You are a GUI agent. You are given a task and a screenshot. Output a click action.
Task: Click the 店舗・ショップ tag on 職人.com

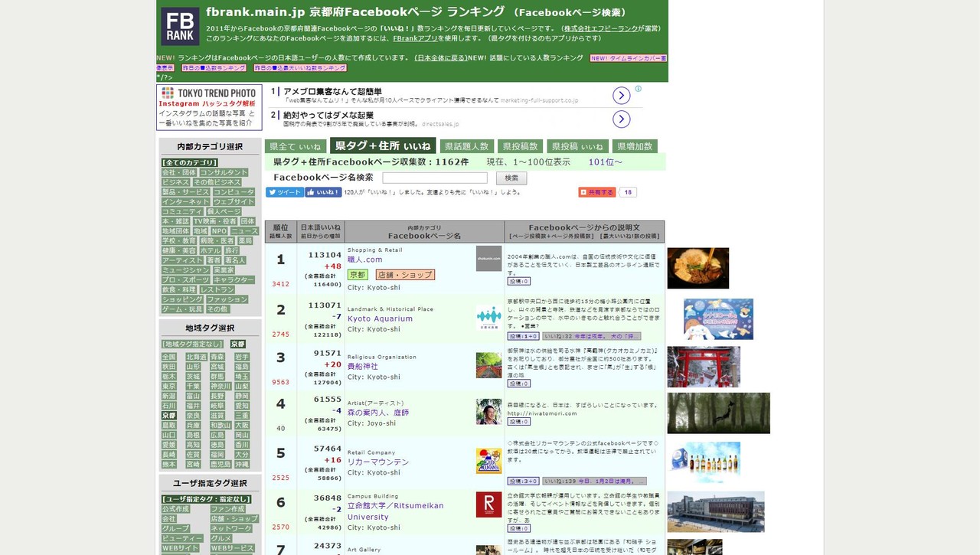click(x=406, y=275)
